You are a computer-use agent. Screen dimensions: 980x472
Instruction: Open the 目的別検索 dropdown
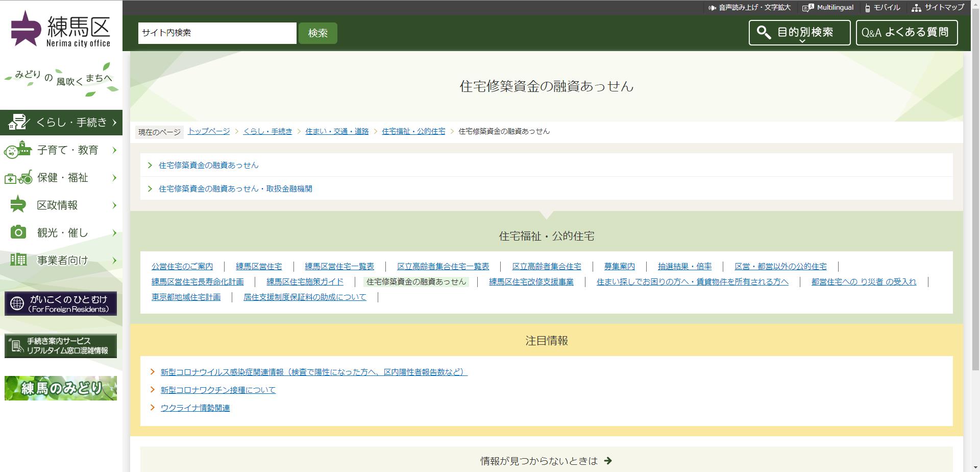click(800, 33)
